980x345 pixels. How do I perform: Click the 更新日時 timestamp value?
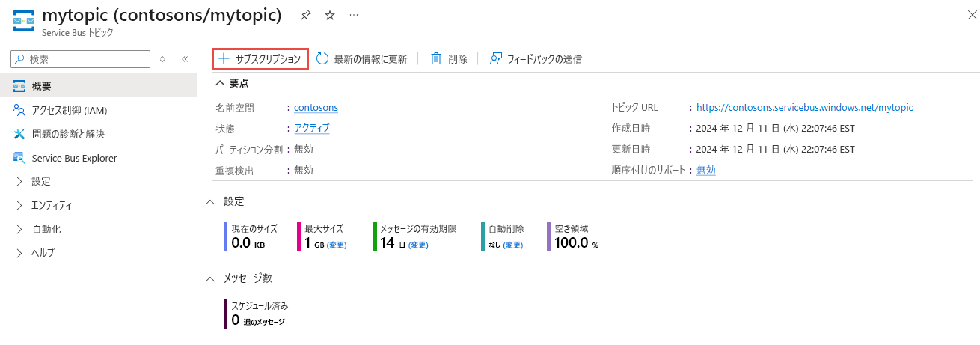pyautogui.click(x=776, y=149)
